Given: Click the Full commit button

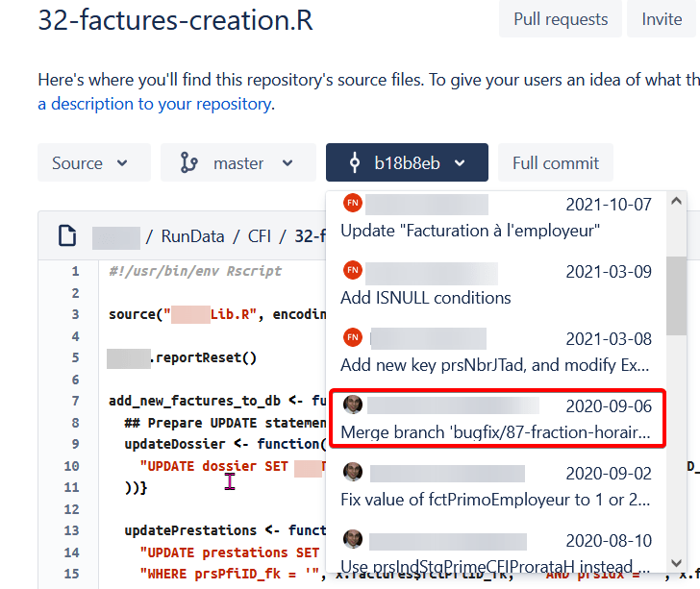Looking at the screenshot, I should 556,162.
